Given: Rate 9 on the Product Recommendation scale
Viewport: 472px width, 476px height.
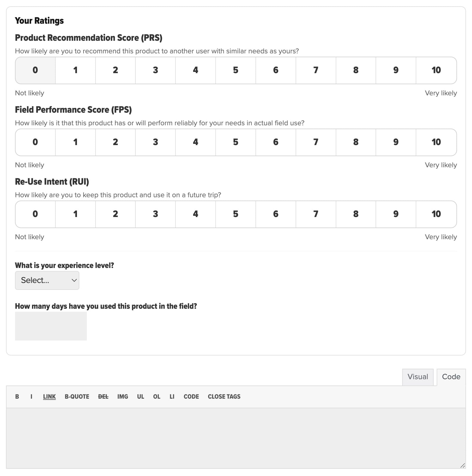Looking at the screenshot, I should tap(396, 70).
